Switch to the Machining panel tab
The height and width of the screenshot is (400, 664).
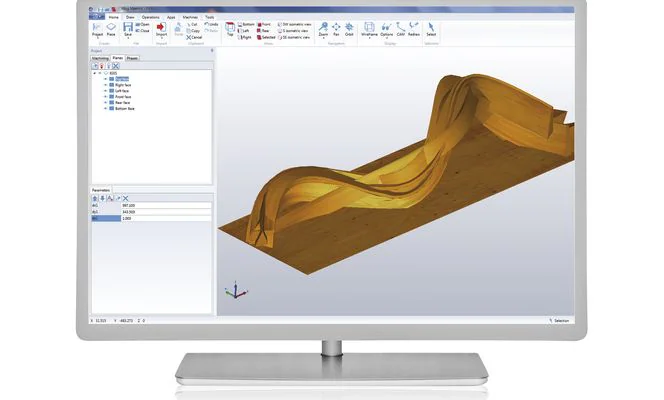pos(100,59)
